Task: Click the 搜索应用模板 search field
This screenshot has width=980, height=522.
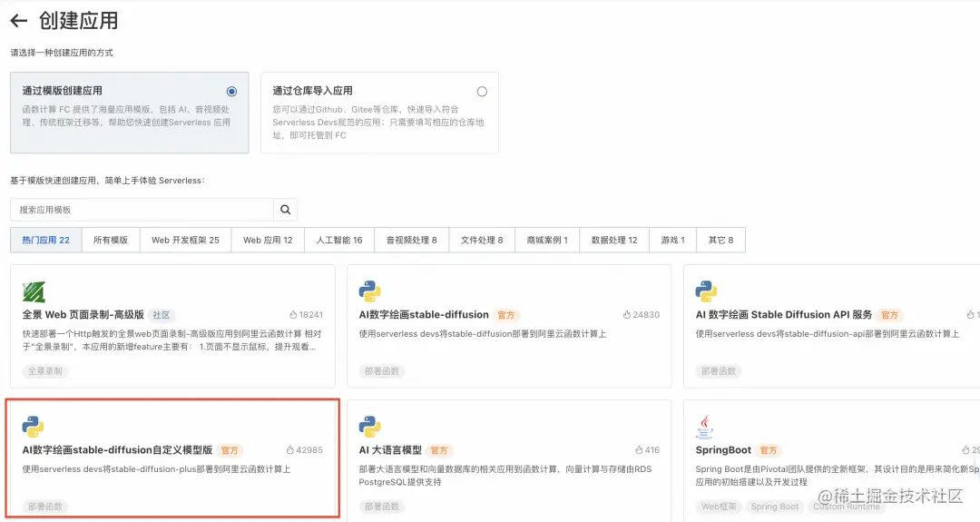Action: [142, 210]
